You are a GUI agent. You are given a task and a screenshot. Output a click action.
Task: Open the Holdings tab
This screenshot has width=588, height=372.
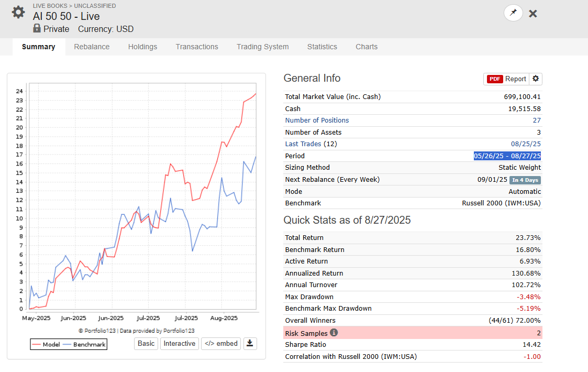(142, 47)
